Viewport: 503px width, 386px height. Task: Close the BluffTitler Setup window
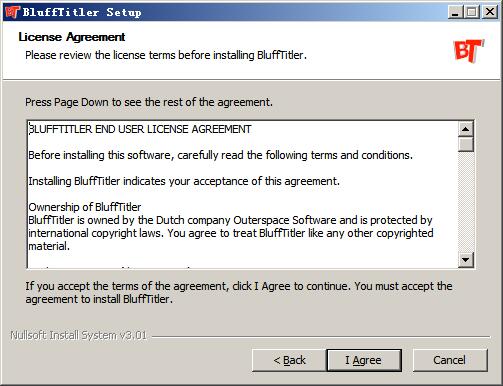pos(490,12)
